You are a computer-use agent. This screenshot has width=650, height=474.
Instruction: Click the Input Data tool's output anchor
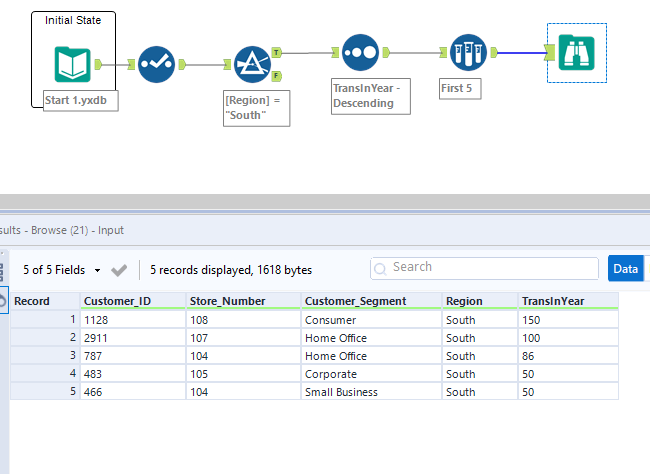tap(98, 64)
